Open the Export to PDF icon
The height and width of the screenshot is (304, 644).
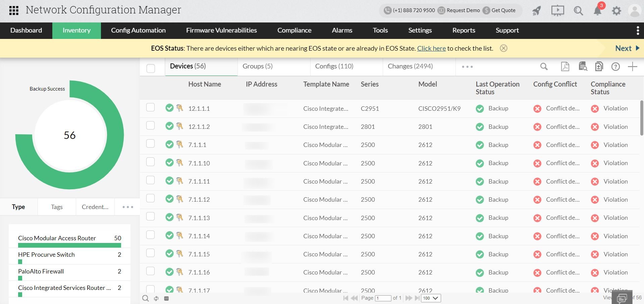coord(565,66)
